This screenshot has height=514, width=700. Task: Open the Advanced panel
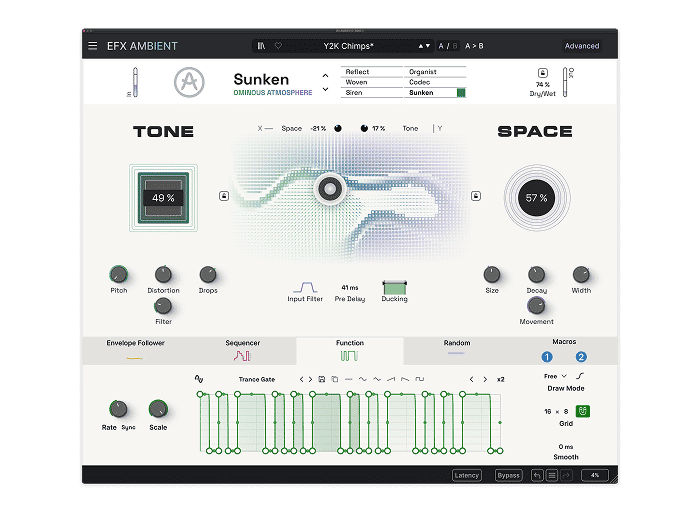tap(582, 46)
